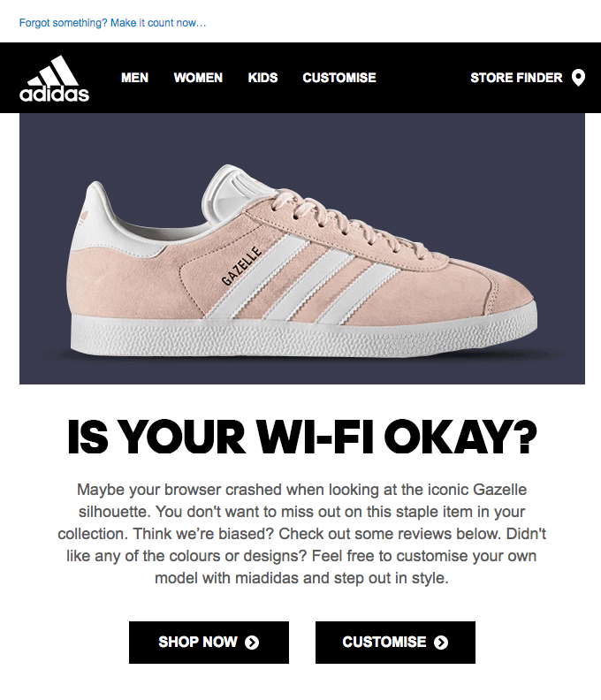Click the arrow icon on Shop Now
This screenshot has height=700, width=601.
pos(252,643)
